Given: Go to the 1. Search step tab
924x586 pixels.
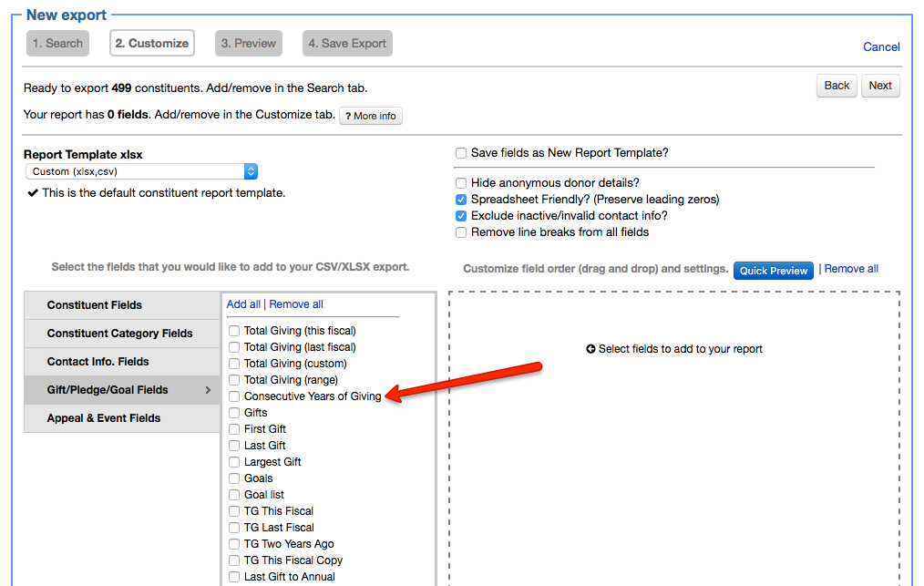Looking at the screenshot, I should (57, 44).
